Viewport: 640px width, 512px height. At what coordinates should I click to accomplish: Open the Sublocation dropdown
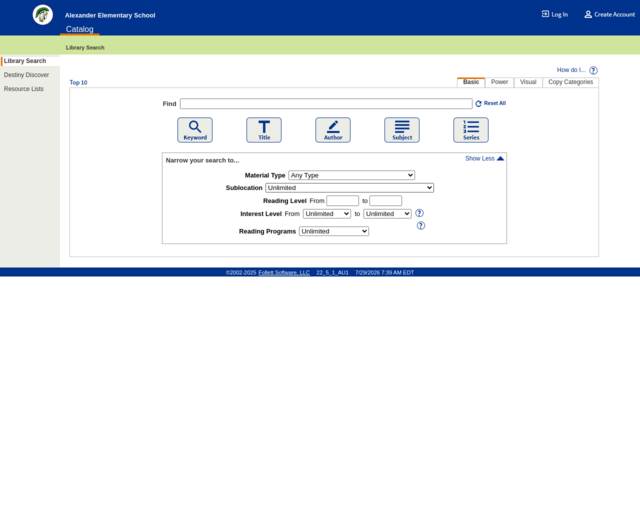[349, 188]
